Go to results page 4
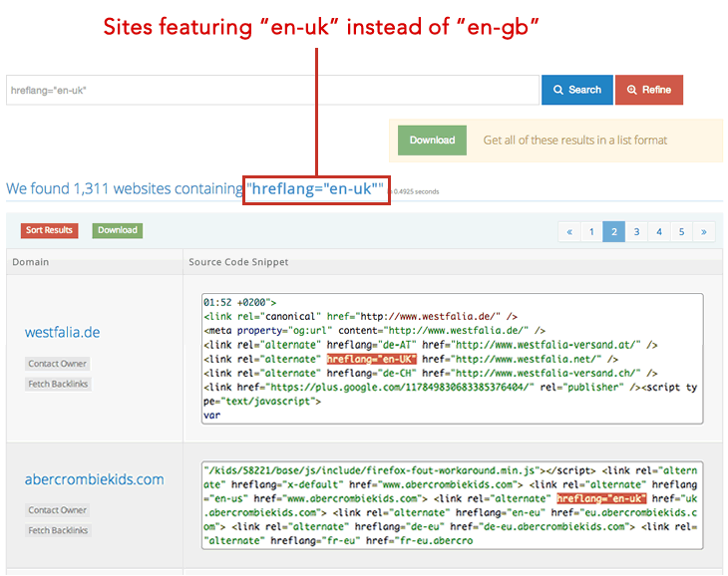 659,231
